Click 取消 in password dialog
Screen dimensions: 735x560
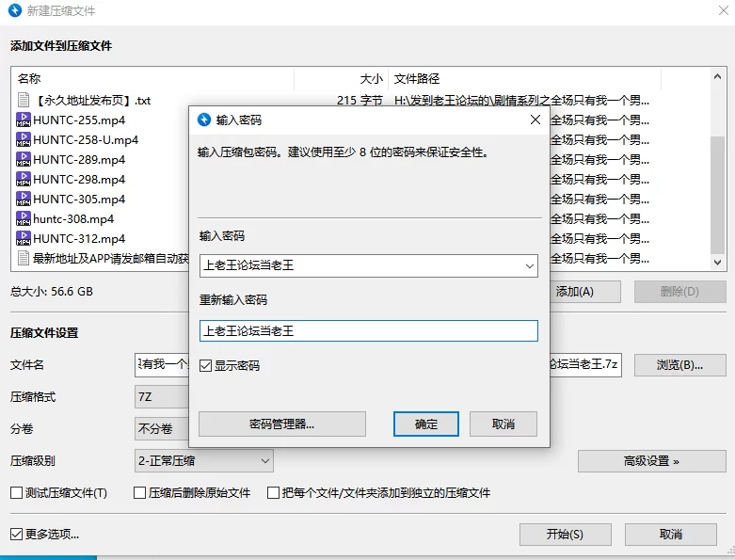click(x=503, y=424)
